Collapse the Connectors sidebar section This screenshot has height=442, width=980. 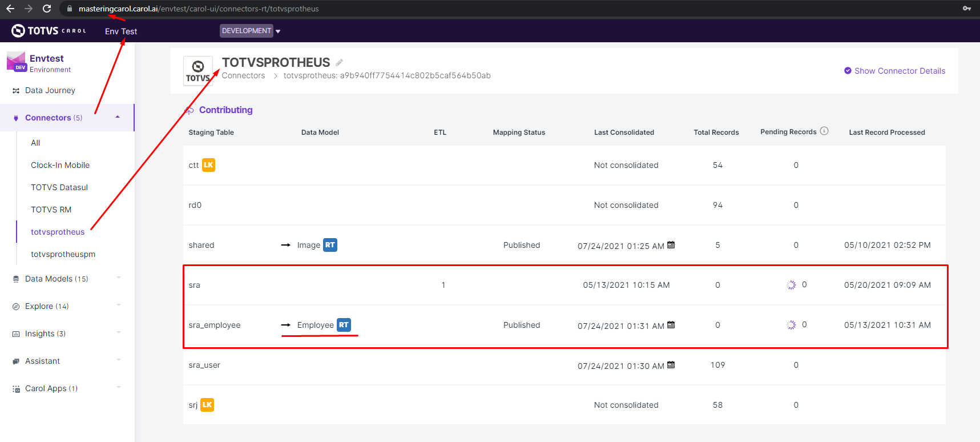(x=118, y=118)
